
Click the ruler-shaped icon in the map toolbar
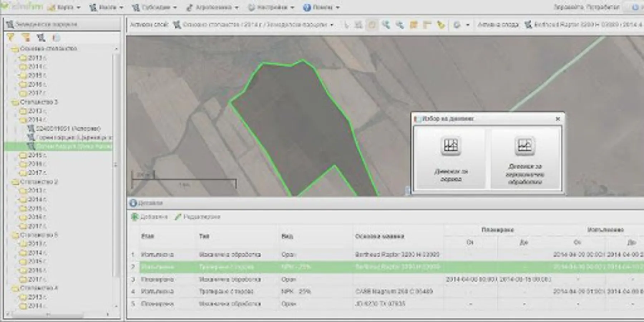pos(427,25)
